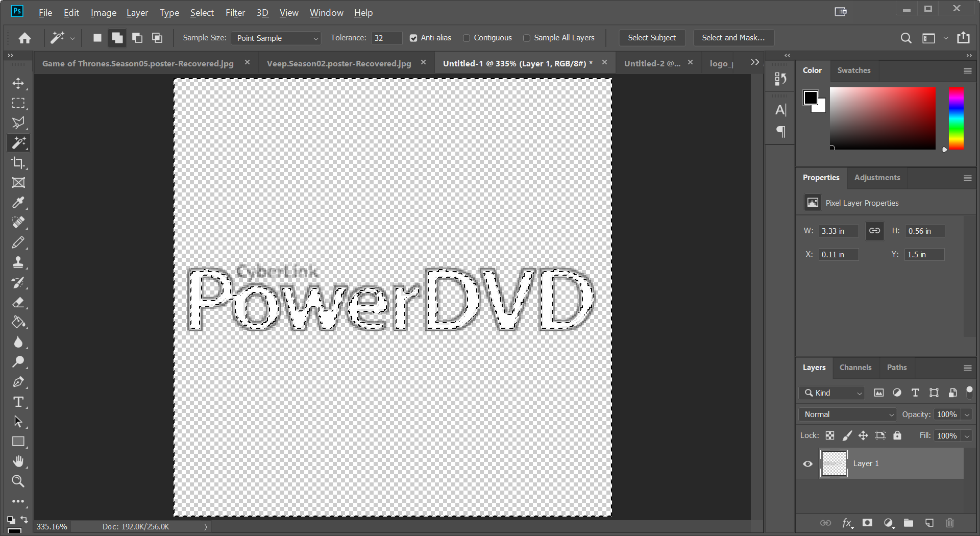This screenshot has height=536, width=980.
Task: Toggle lock image pixels
Action: (x=847, y=435)
